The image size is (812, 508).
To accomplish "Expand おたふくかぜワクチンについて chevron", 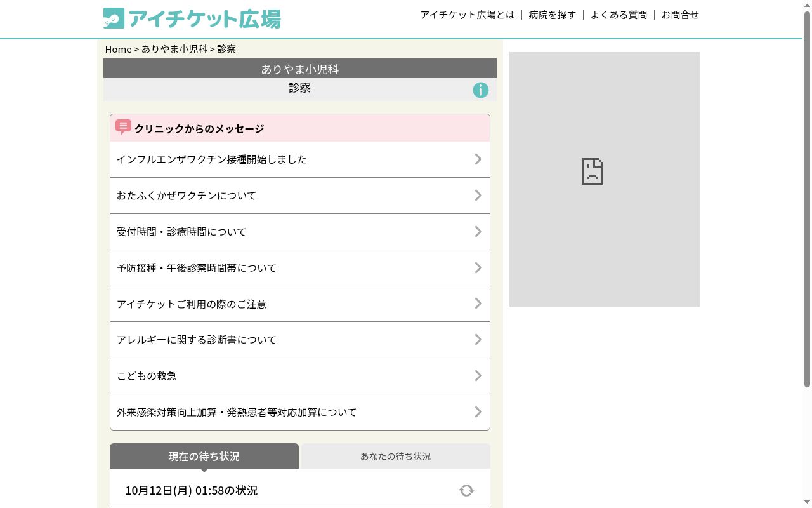I will pyautogui.click(x=478, y=196).
